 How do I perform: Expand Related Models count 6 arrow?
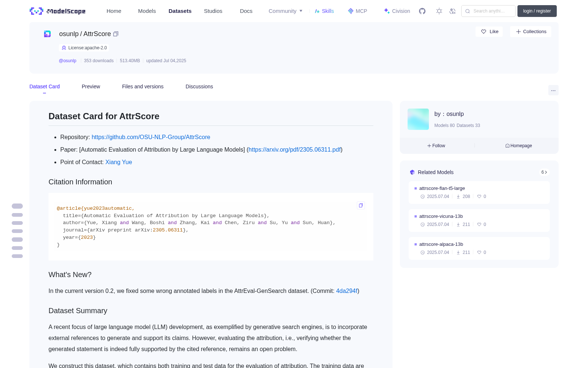(x=544, y=172)
